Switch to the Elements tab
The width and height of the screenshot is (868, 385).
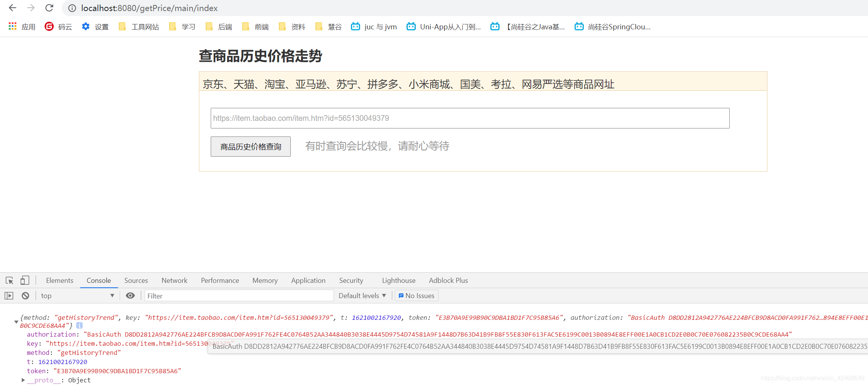[x=59, y=281]
